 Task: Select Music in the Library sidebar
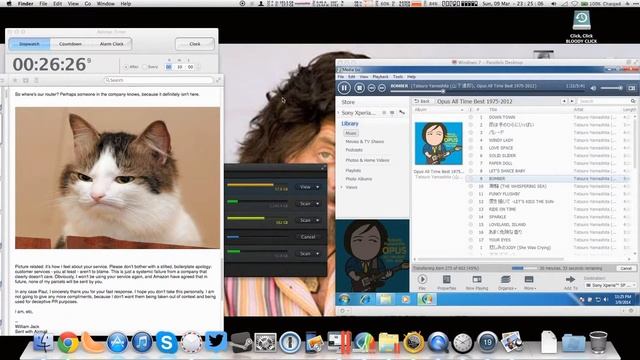pyautogui.click(x=351, y=133)
